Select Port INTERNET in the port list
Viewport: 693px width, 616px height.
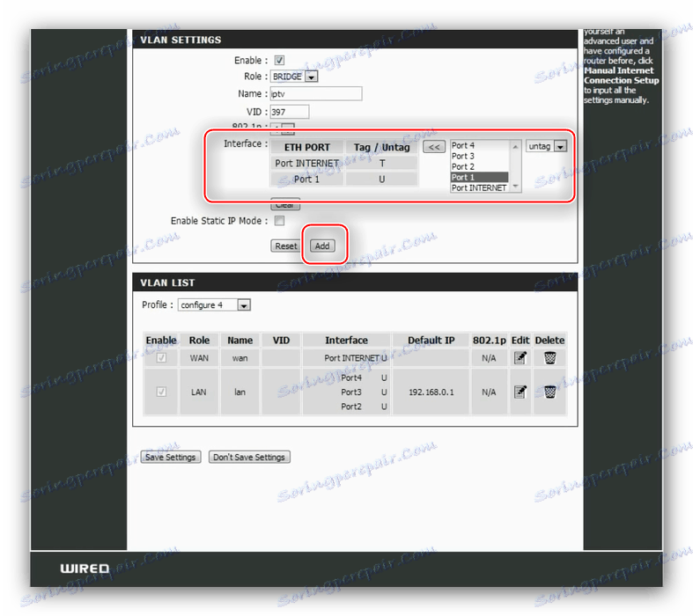pos(480,187)
